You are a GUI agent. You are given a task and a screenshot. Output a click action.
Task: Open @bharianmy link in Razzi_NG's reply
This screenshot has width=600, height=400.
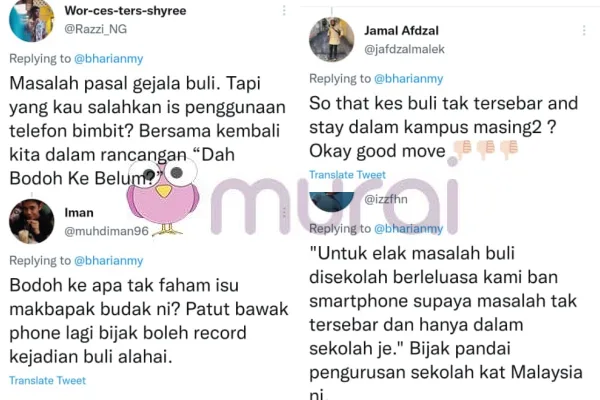click(x=109, y=59)
